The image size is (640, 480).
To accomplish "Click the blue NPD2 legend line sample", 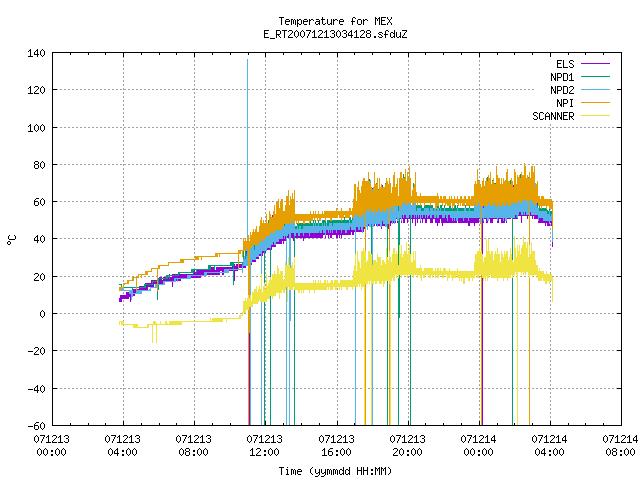I will coord(596,89).
